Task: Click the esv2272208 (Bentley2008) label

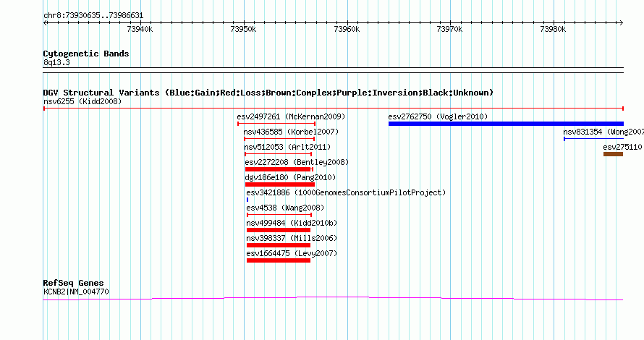Action: pyautogui.click(x=297, y=162)
